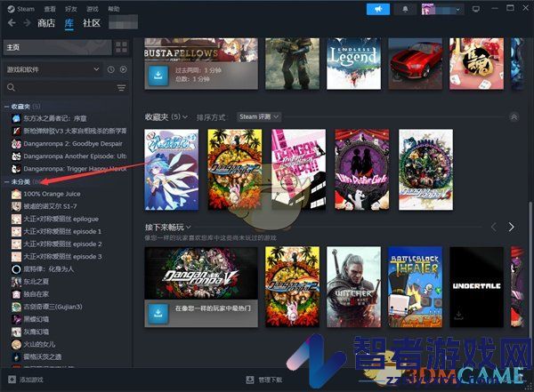Click the 管理下载 download icon

click(x=250, y=380)
